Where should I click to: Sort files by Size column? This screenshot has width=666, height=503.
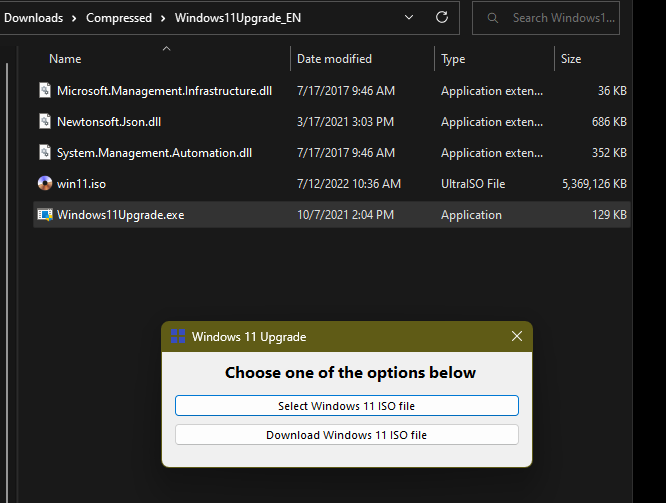click(571, 59)
